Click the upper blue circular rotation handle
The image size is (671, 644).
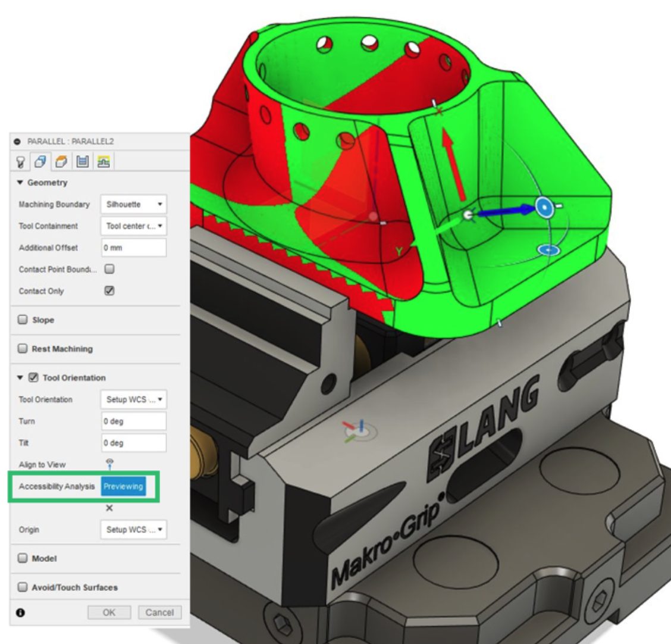(544, 207)
